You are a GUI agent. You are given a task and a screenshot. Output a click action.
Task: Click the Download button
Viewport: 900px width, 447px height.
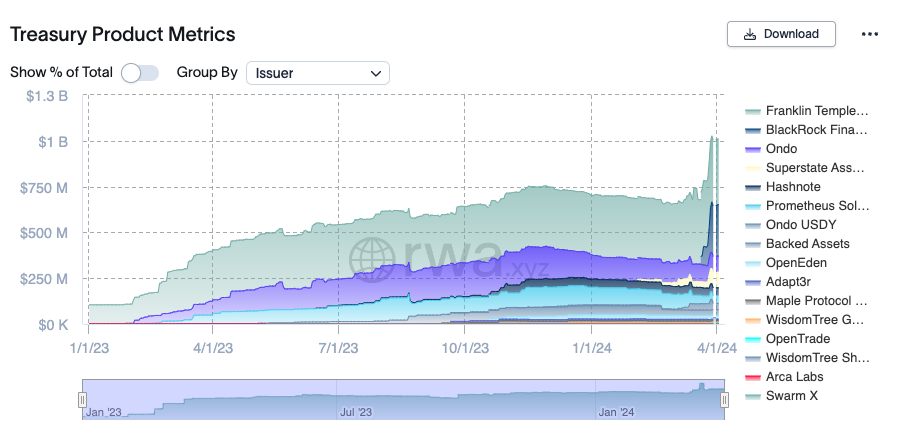(781, 34)
